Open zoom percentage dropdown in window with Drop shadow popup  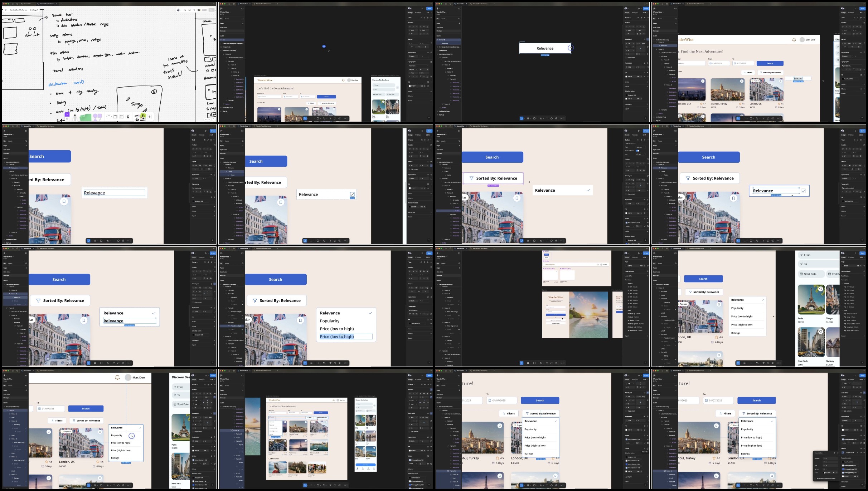click(862, 379)
